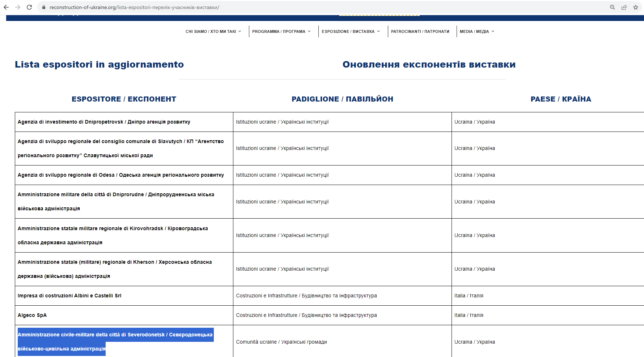Select the Algeco SpA exhibitor entry
This screenshot has height=357, width=644.
(32, 315)
